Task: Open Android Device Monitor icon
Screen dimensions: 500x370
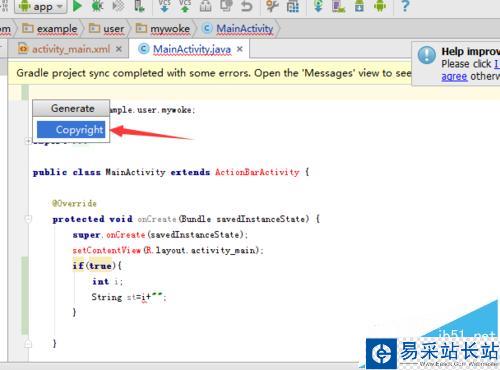Action: [x=380, y=6]
